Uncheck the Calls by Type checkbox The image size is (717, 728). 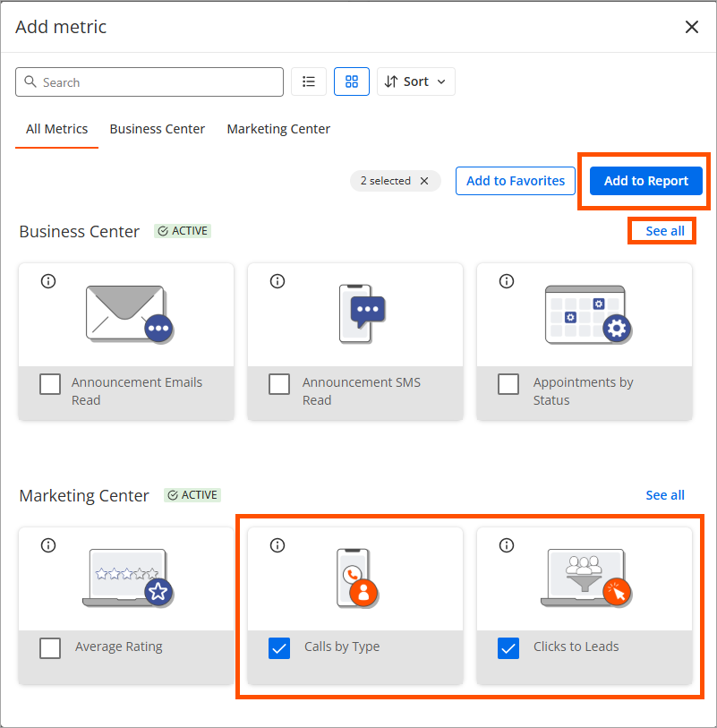tap(279, 648)
